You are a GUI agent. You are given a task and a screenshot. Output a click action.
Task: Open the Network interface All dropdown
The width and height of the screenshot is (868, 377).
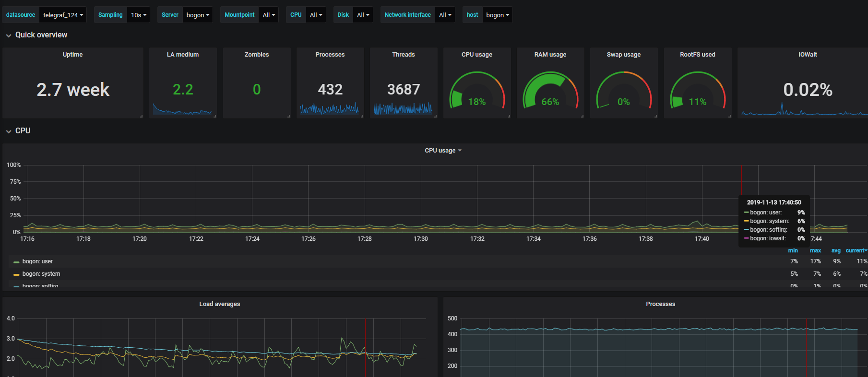(x=445, y=15)
